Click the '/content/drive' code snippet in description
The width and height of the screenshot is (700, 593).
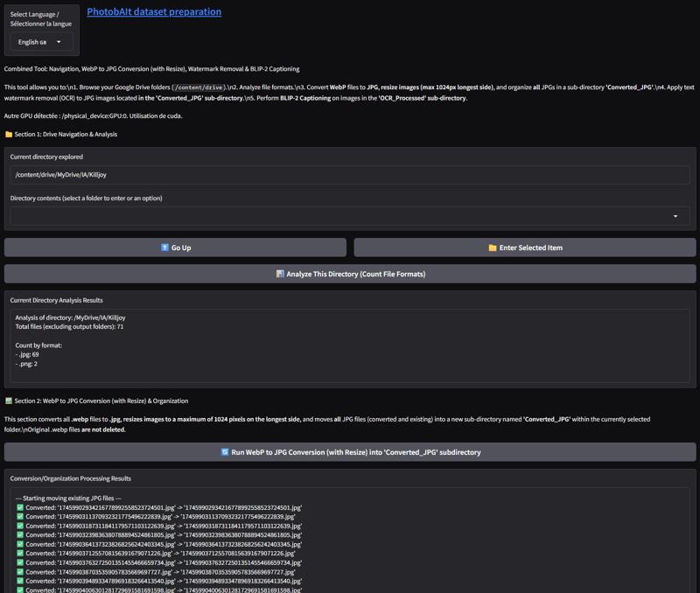(199, 87)
